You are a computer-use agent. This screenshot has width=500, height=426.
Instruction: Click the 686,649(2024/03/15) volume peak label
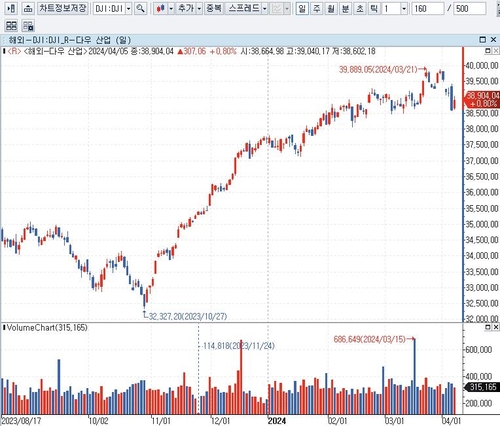point(369,339)
